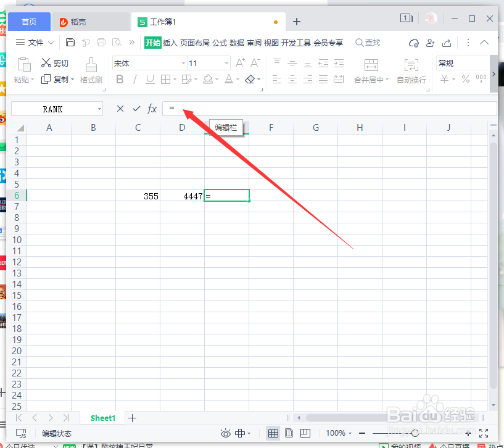Open the 稻壳 tab
Viewport: 504px width, 448px height.
tap(91, 22)
